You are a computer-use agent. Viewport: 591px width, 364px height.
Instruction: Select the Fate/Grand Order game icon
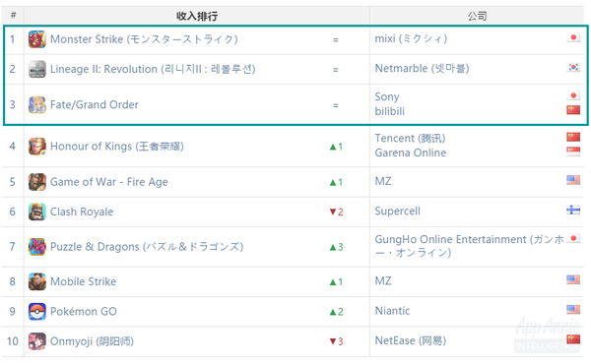click(37, 104)
